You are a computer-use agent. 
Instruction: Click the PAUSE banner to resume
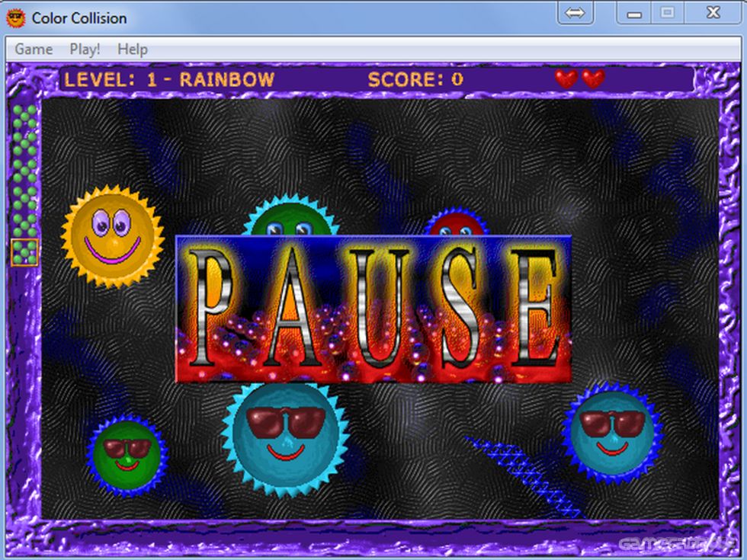[373, 309]
